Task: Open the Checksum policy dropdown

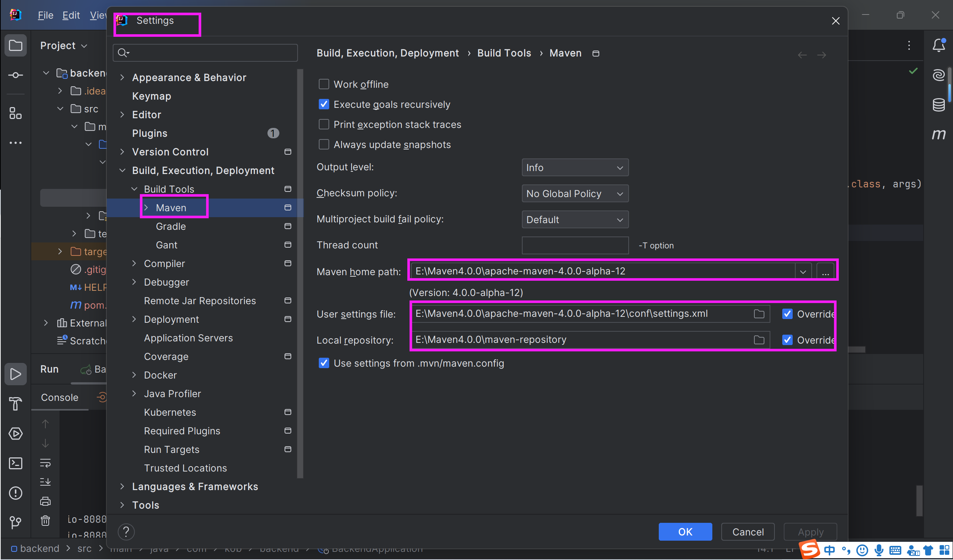Action: pos(575,194)
